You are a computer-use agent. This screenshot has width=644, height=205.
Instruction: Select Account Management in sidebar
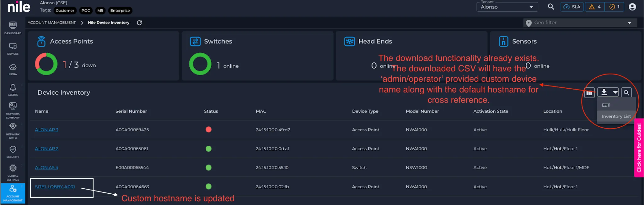[x=13, y=193]
